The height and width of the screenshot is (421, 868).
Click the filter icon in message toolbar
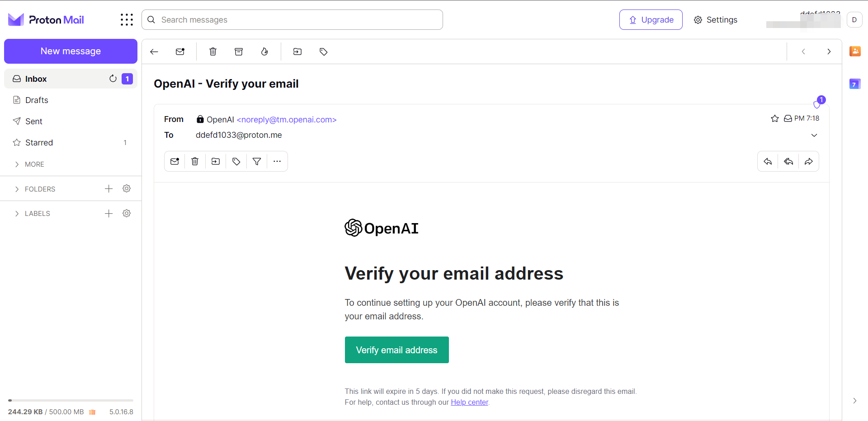[257, 161]
